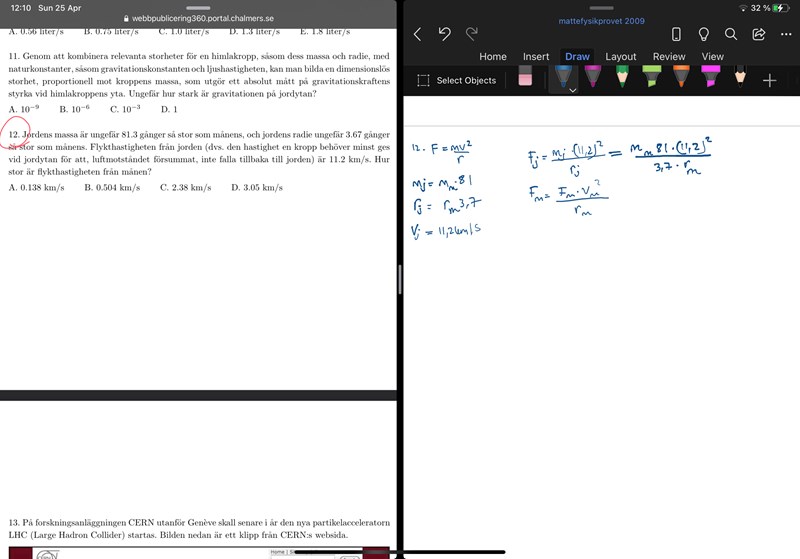The width and height of the screenshot is (800, 559).
Task: Pick the green pencil tool
Action: coord(622,77)
